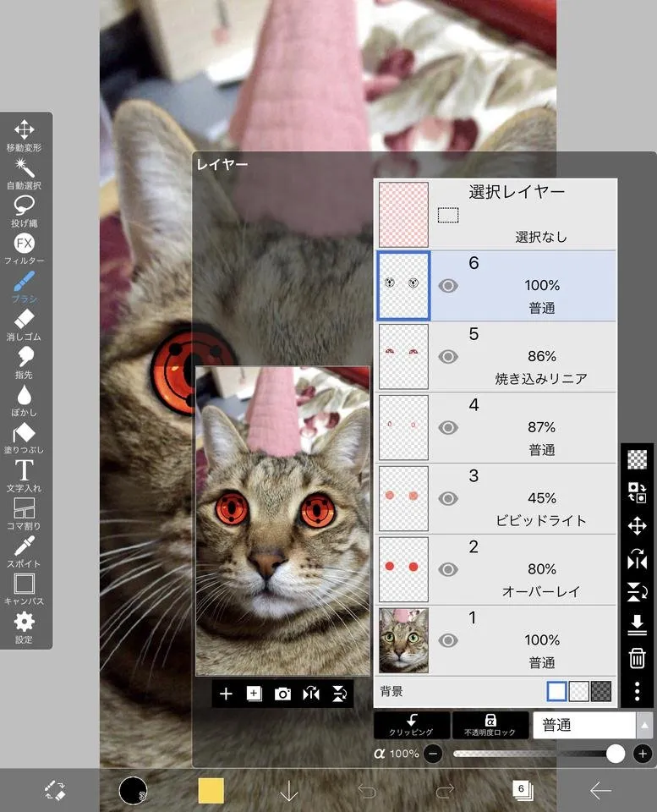Undo with the left curved arrow
This screenshot has height=812, width=657.
[x=367, y=791]
